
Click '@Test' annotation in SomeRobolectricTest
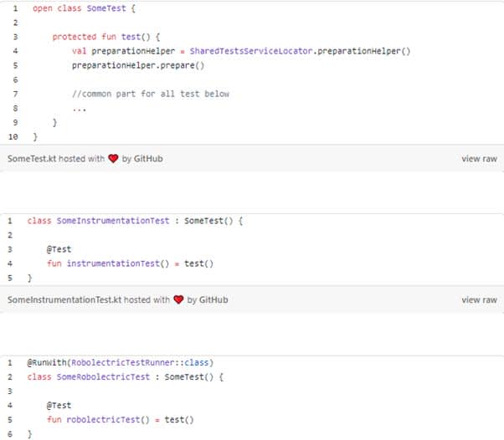pyautogui.click(x=59, y=406)
